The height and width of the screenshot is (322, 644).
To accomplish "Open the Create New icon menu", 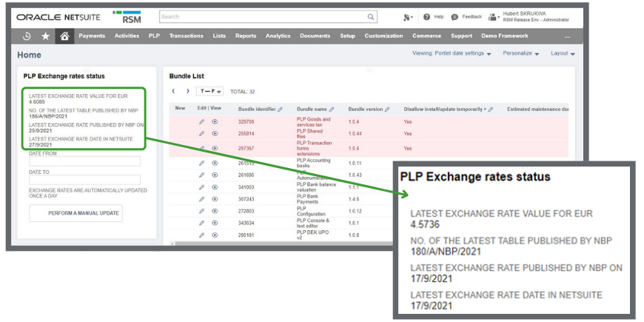I will [407, 17].
